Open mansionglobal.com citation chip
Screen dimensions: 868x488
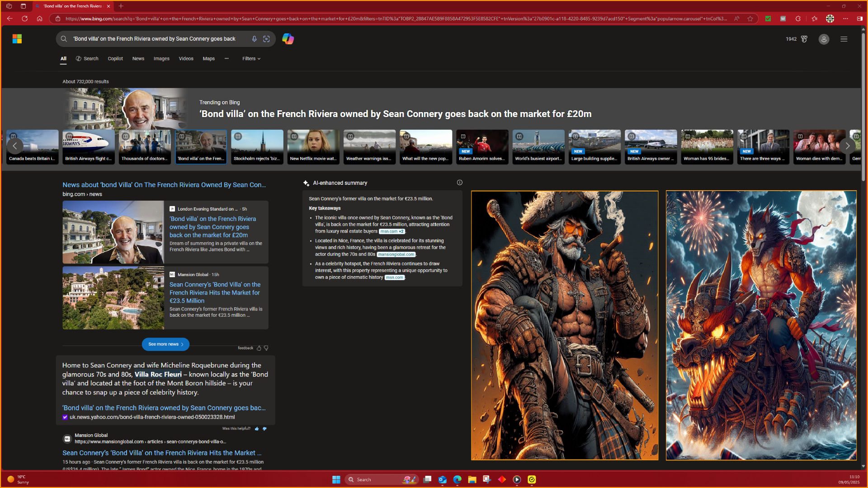click(396, 254)
